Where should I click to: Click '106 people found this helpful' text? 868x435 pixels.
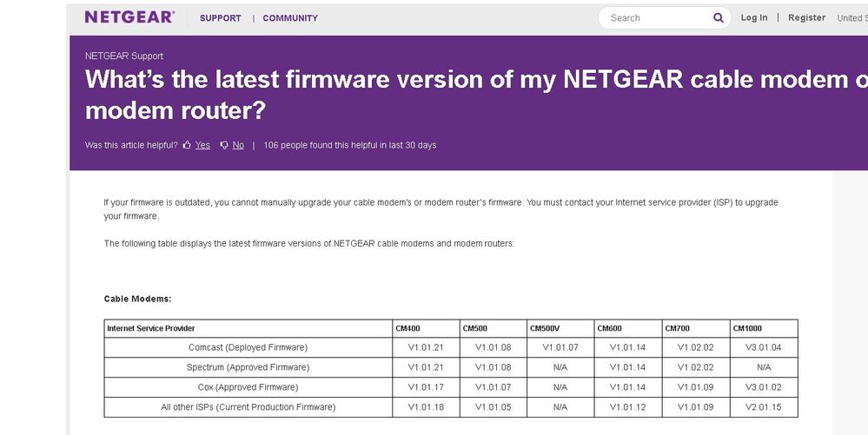(x=350, y=145)
